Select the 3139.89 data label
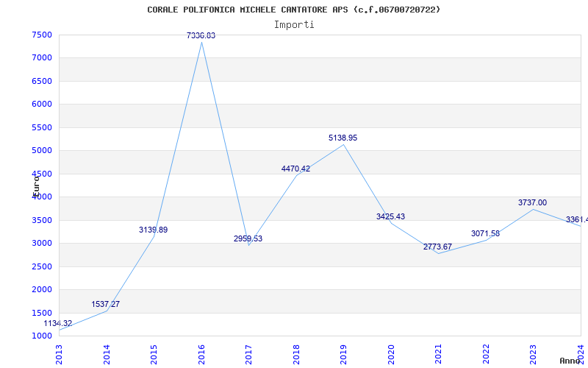The image size is (588, 368). [x=153, y=230]
